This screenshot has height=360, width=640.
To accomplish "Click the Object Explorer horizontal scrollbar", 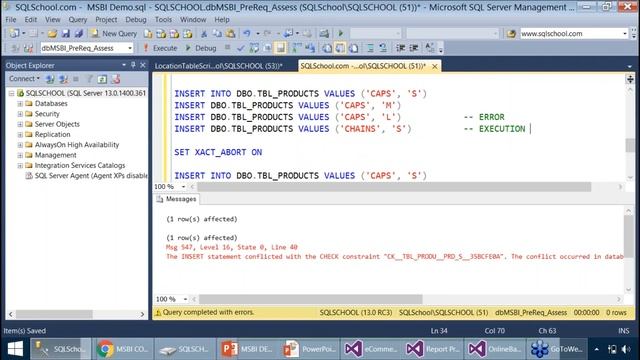I will pos(54,314).
